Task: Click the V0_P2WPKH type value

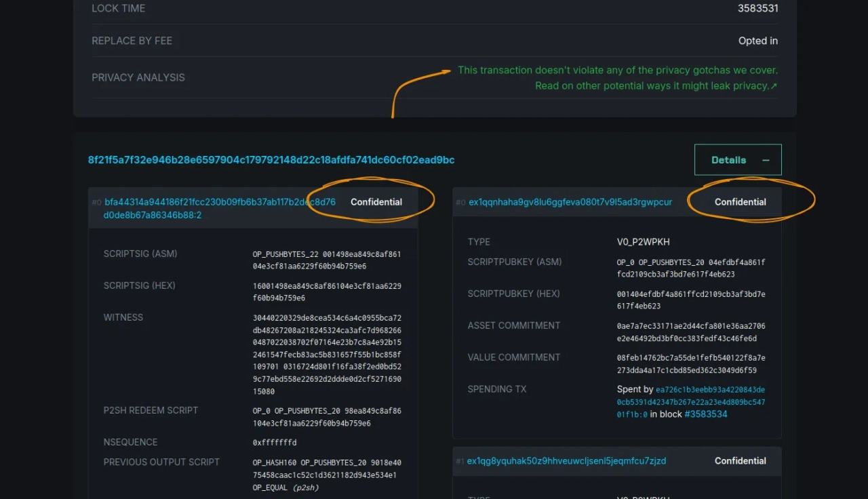Action: pyautogui.click(x=643, y=242)
